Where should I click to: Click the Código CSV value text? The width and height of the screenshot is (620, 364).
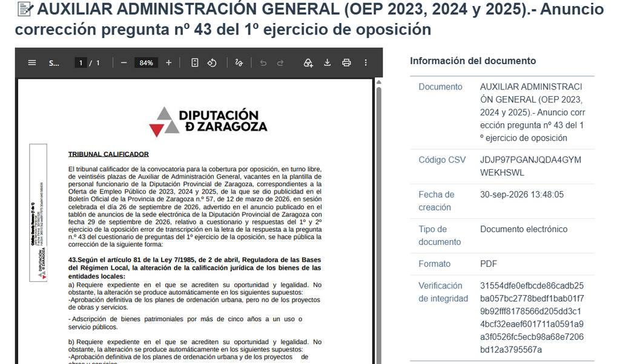(x=530, y=166)
